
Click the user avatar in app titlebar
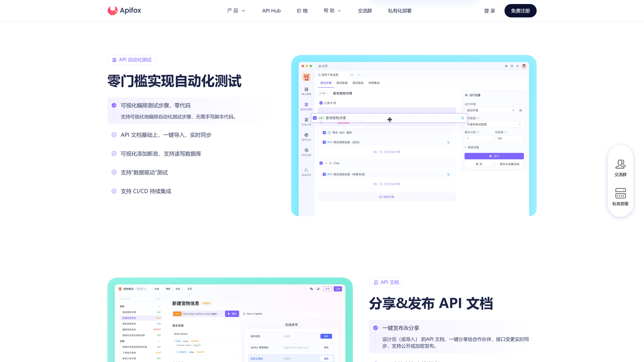click(524, 66)
